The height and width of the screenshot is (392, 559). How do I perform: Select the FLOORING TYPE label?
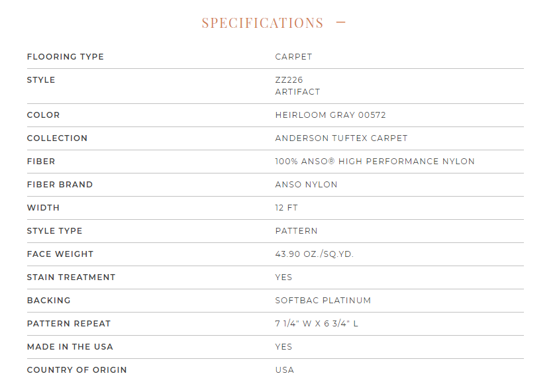coord(66,57)
